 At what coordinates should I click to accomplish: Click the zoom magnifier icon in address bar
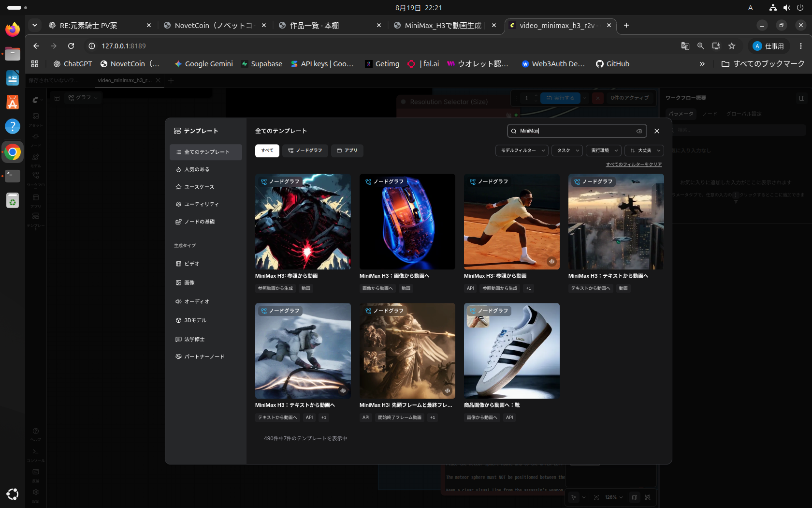700,46
